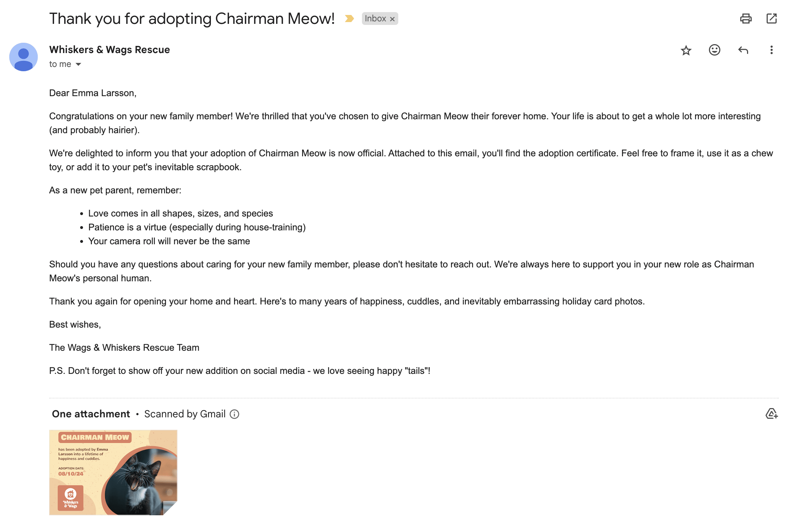Open the Chairman Meow certificate attachment
This screenshot has width=793, height=532.
[113, 472]
